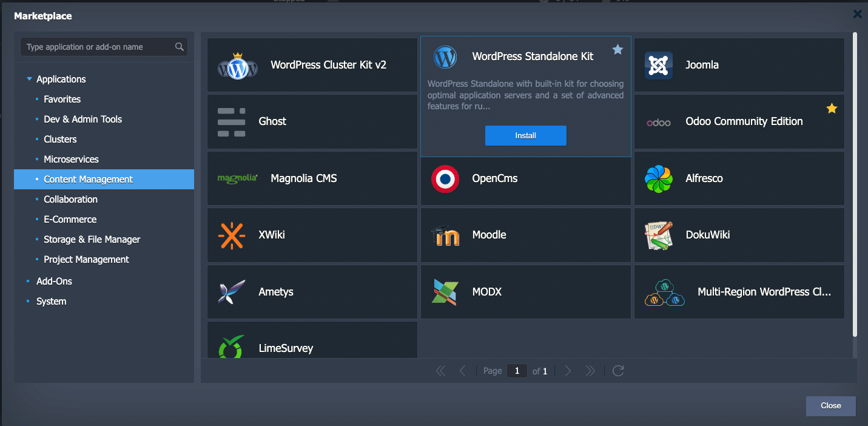
Task: Click the WordPress Cluster Kit v2 crowned logo
Action: 238,65
